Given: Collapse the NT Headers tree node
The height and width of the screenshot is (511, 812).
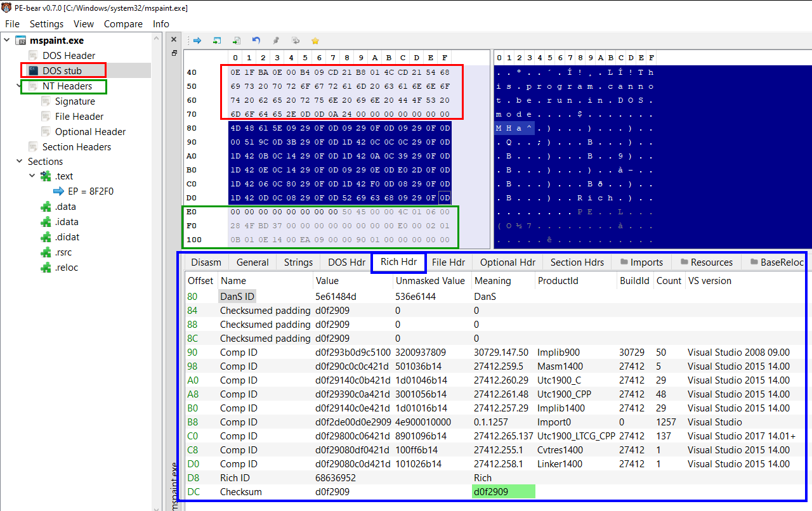Looking at the screenshot, I should (x=20, y=86).
